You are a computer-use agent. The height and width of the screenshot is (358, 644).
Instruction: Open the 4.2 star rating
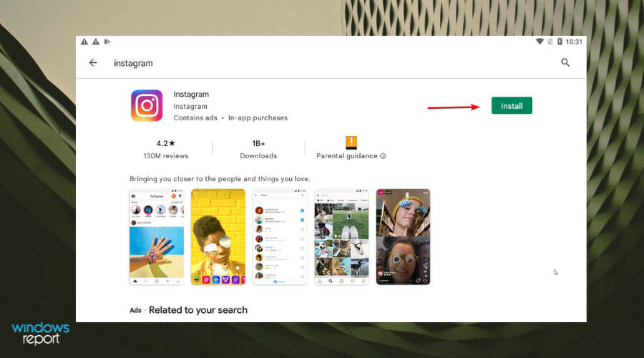pos(166,143)
